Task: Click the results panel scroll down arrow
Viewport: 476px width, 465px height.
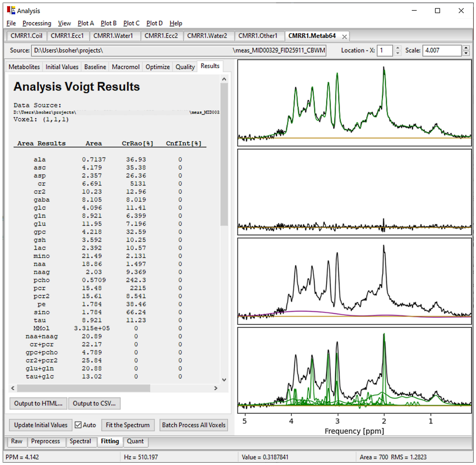Action: (224, 380)
